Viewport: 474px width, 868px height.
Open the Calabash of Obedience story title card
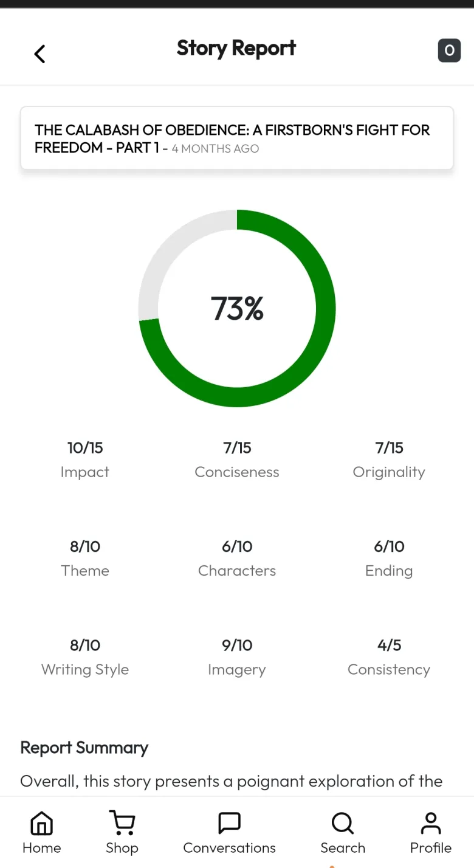click(x=236, y=139)
